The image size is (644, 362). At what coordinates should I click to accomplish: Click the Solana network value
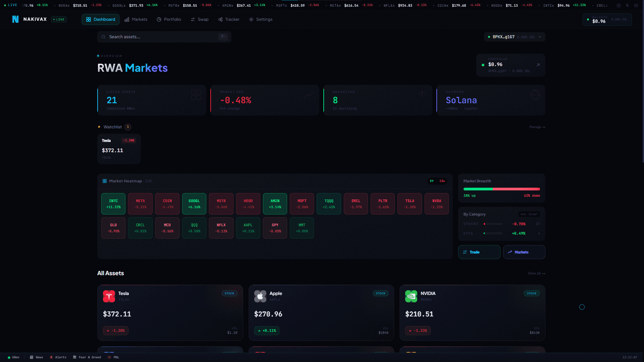click(x=461, y=100)
